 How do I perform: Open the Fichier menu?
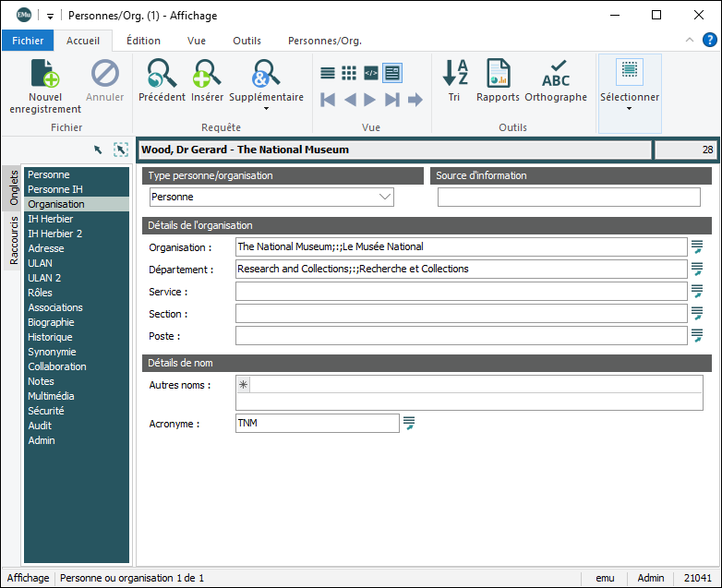click(28, 41)
